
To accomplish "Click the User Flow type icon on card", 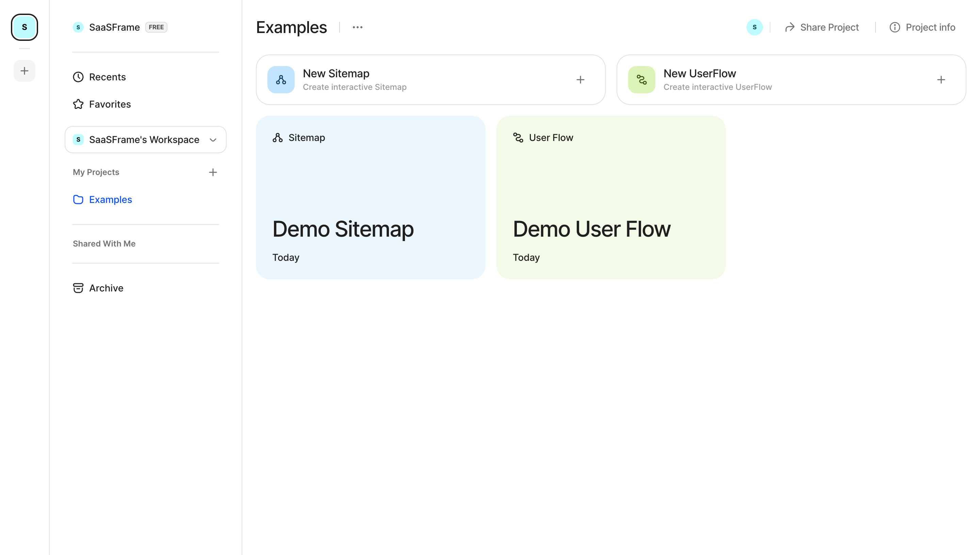I will (x=518, y=138).
